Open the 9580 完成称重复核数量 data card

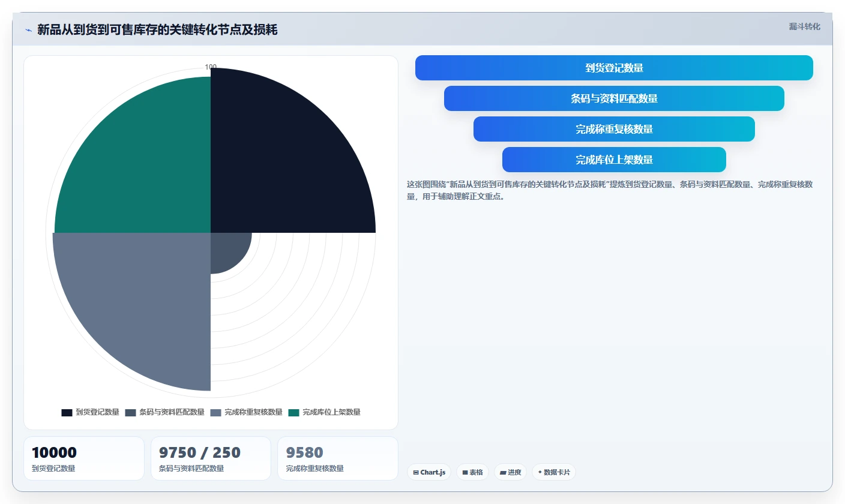[338, 458]
